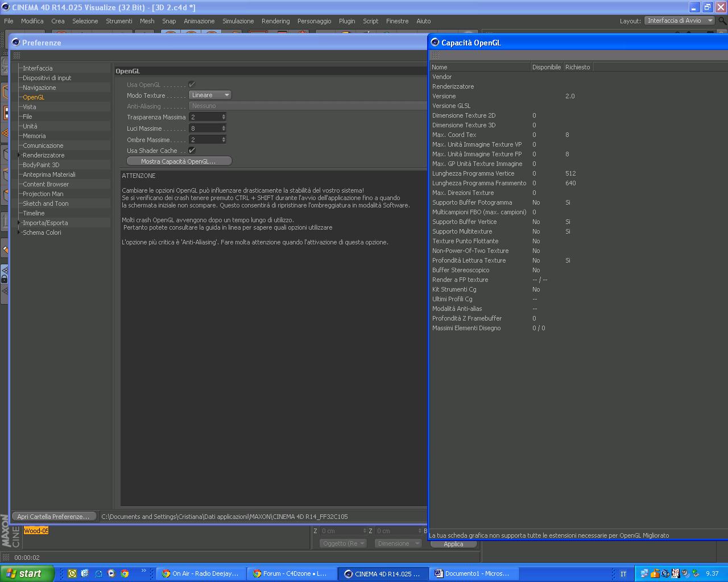Open the Modo Texture dropdown
Screen dimensions: 728x582
[x=210, y=95]
